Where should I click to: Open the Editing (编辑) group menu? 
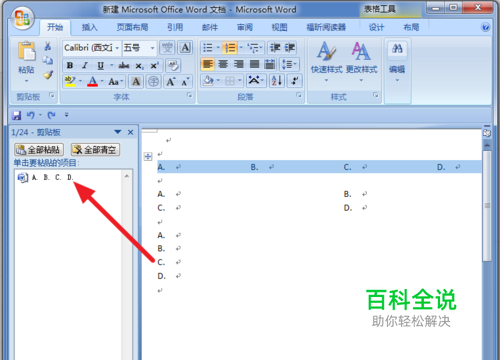(397, 62)
